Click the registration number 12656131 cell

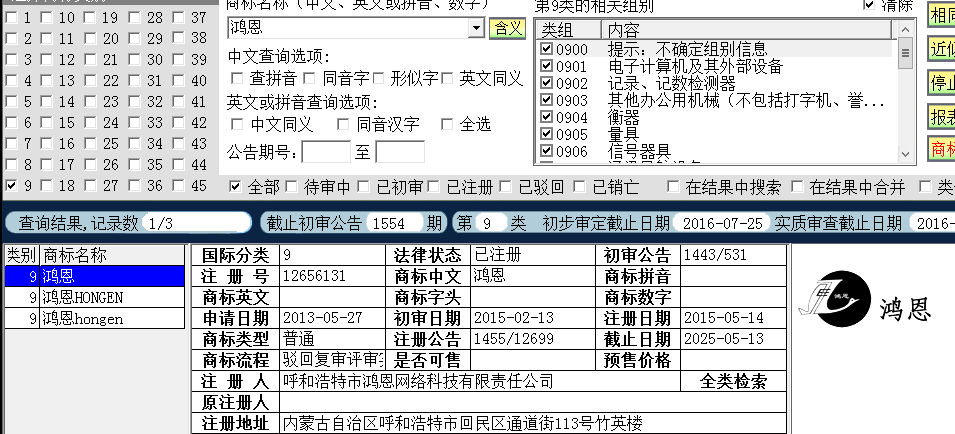[333, 276]
